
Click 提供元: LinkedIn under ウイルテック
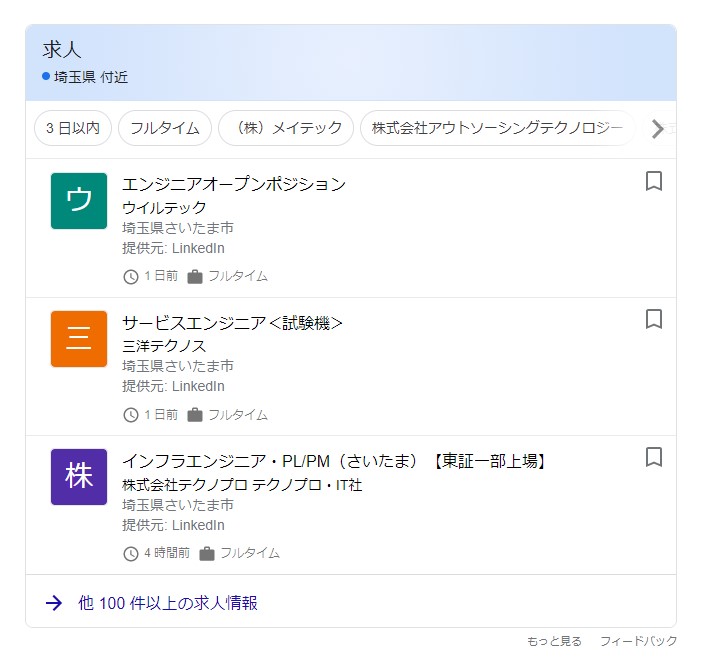[173, 248]
